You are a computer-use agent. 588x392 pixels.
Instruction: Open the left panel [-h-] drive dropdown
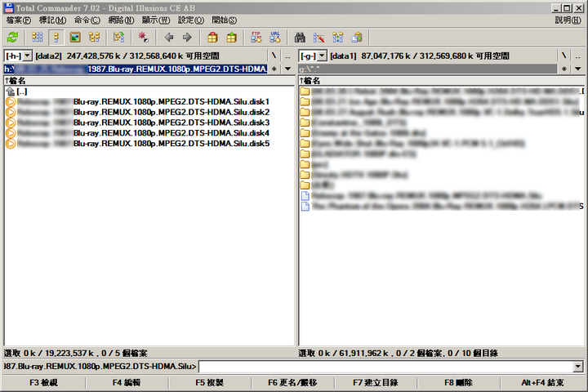point(28,56)
